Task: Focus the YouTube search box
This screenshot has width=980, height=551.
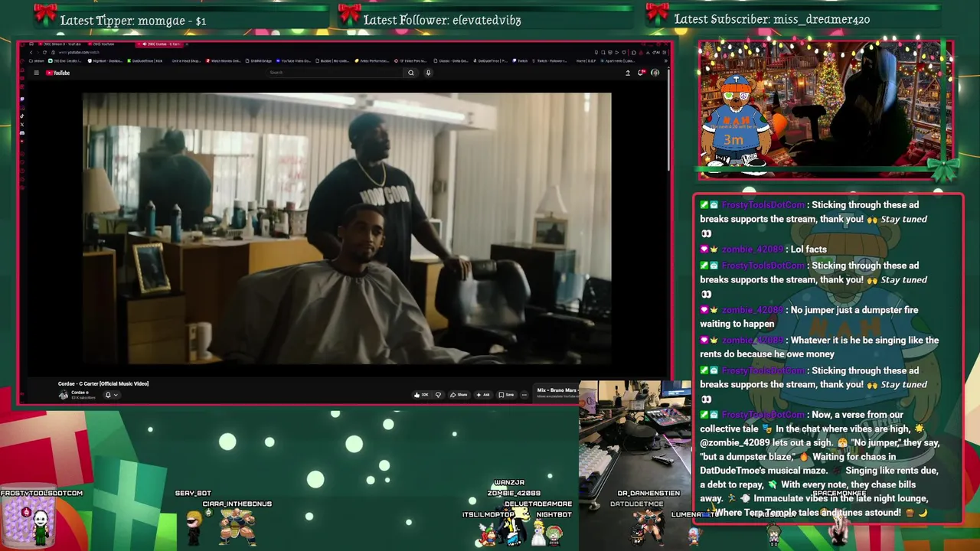Action: pos(333,73)
